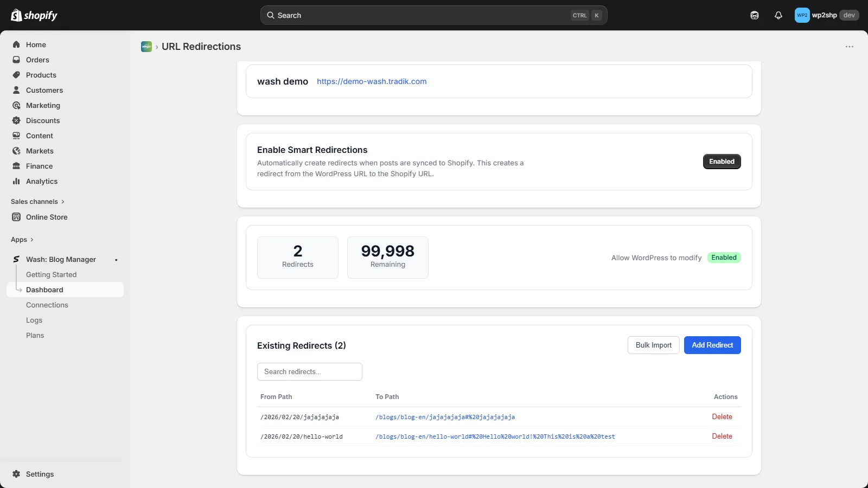
Task: Click the Online Store icon
Action: point(16,217)
